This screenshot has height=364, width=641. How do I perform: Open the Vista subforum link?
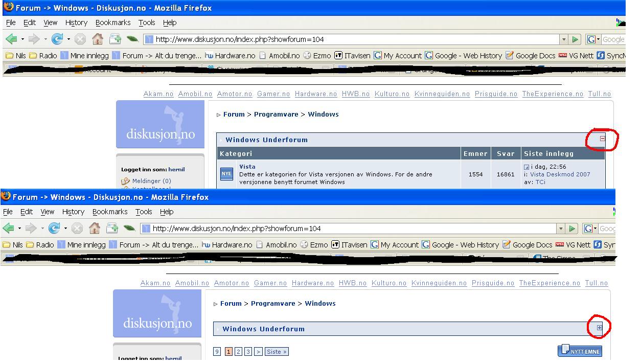tap(247, 167)
